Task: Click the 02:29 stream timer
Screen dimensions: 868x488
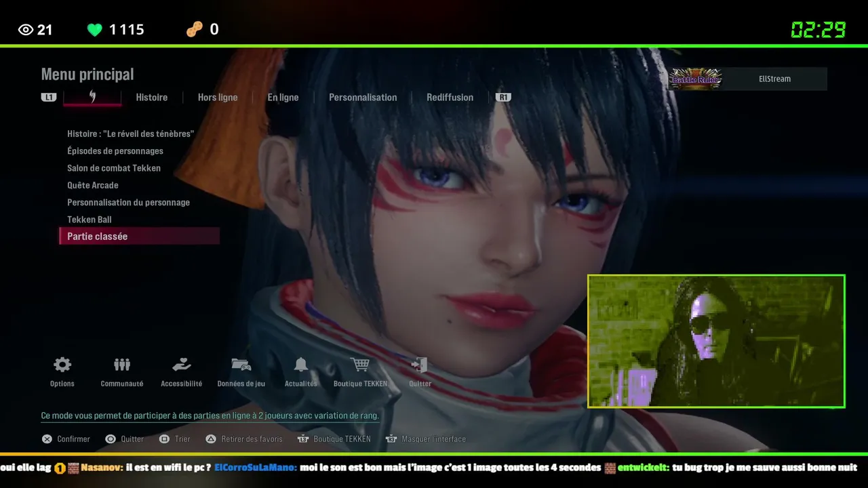Action: pyautogui.click(x=818, y=30)
